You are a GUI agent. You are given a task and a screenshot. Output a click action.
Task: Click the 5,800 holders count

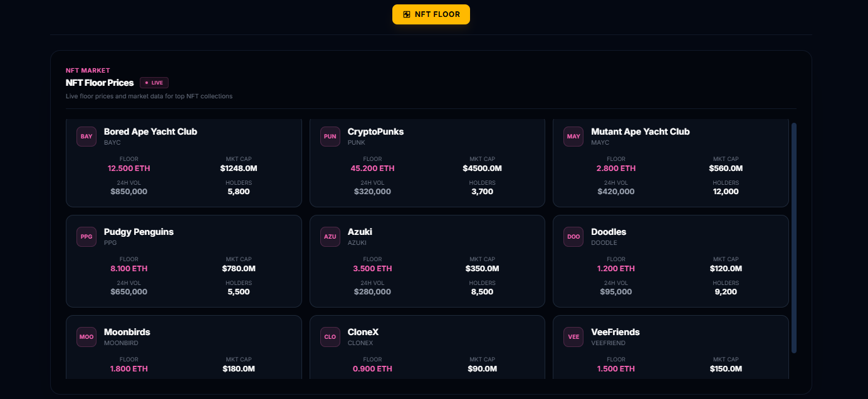(x=239, y=192)
